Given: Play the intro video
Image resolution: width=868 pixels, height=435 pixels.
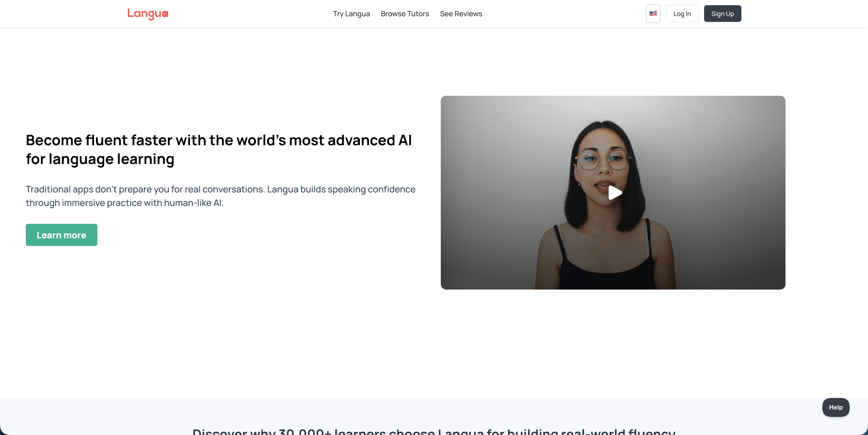Looking at the screenshot, I should click(615, 193).
